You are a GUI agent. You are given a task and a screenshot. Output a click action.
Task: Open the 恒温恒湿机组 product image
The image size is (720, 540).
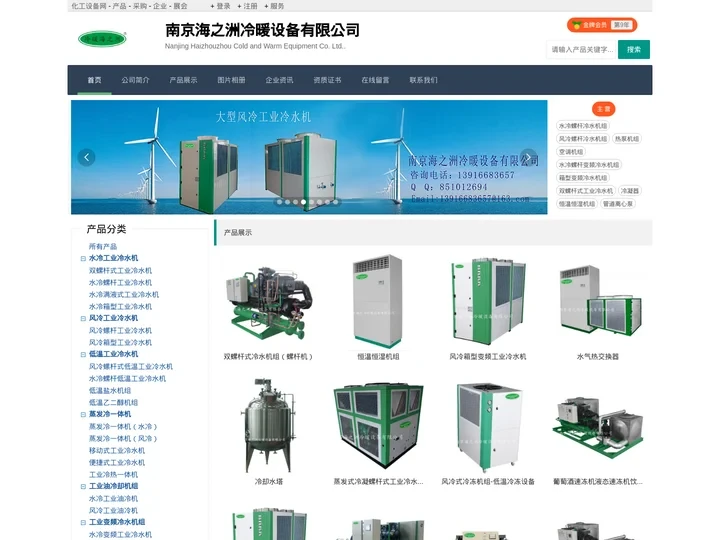377,301
